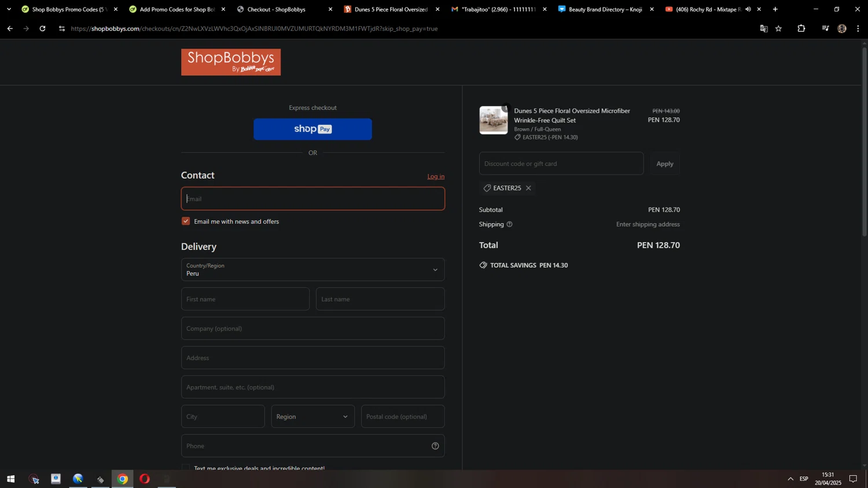Open the Windows Start menu
Viewport: 868px width, 488px height.
10,479
